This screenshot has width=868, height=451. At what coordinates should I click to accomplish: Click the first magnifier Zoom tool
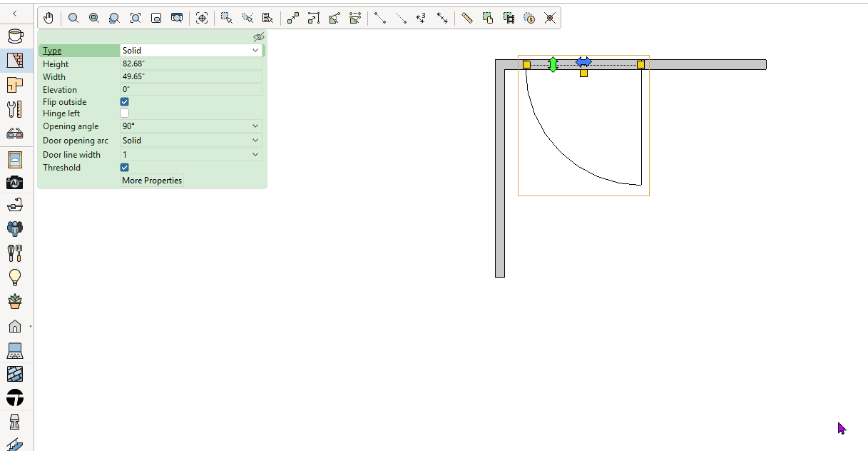coord(73,18)
